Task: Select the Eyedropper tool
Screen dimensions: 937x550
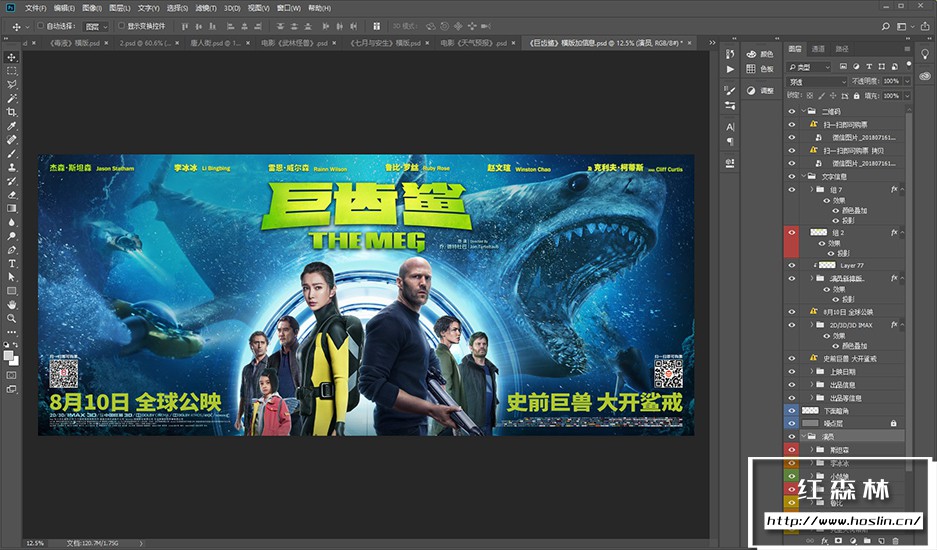Action: click(11, 126)
